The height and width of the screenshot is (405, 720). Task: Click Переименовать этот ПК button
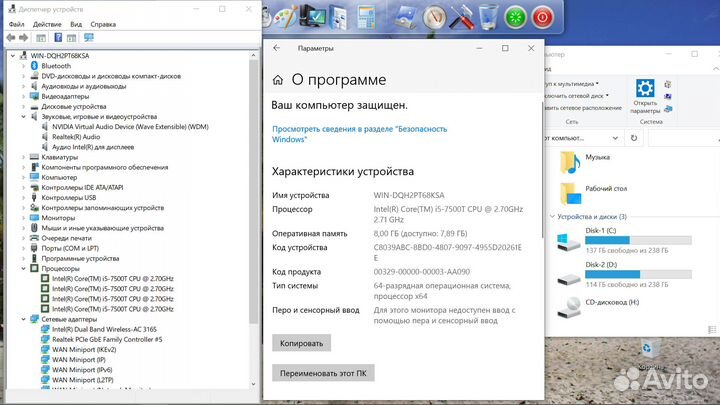point(323,373)
